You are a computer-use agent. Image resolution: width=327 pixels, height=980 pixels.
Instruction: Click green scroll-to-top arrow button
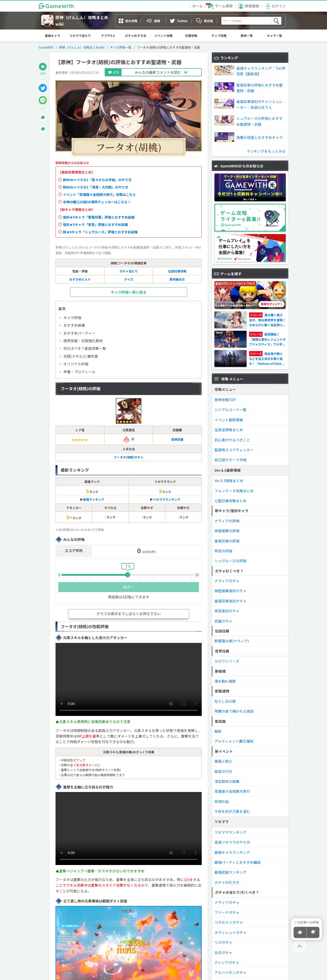299,946
